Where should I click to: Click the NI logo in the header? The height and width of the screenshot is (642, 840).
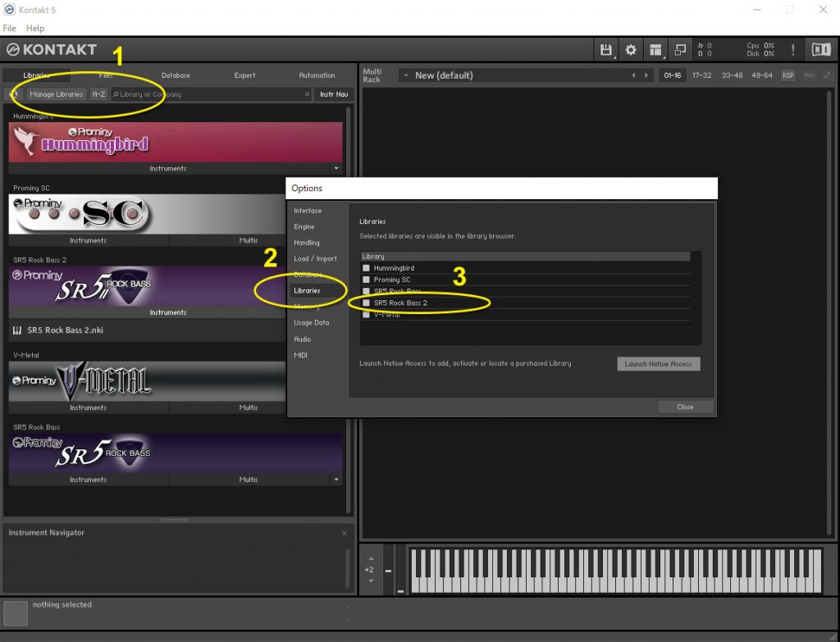pos(820,50)
